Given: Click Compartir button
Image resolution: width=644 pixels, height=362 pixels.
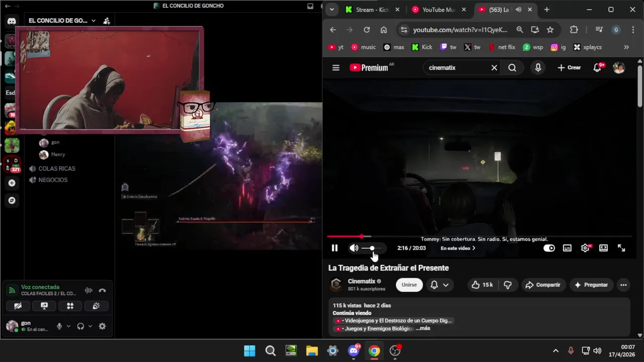Looking at the screenshot, I should click(543, 285).
